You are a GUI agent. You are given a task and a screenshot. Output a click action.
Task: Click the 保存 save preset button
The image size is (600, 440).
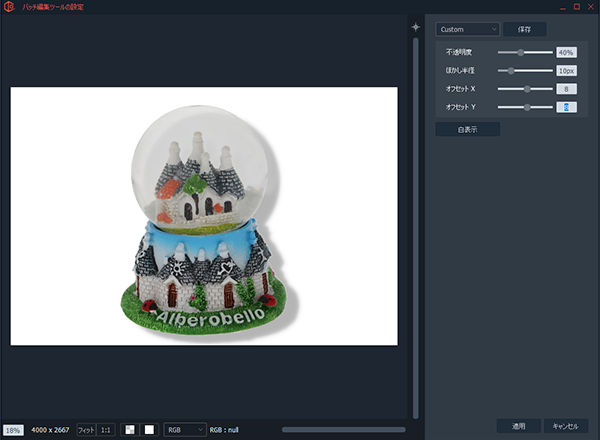(x=524, y=29)
